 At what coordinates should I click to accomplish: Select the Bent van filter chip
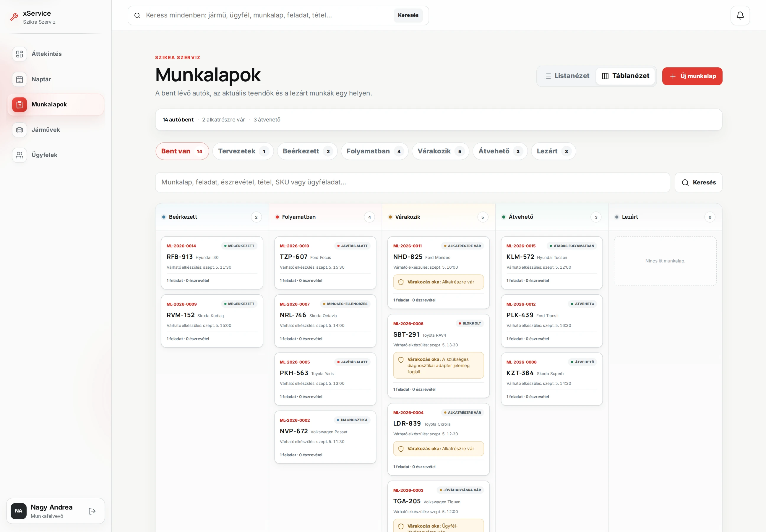point(182,151)
